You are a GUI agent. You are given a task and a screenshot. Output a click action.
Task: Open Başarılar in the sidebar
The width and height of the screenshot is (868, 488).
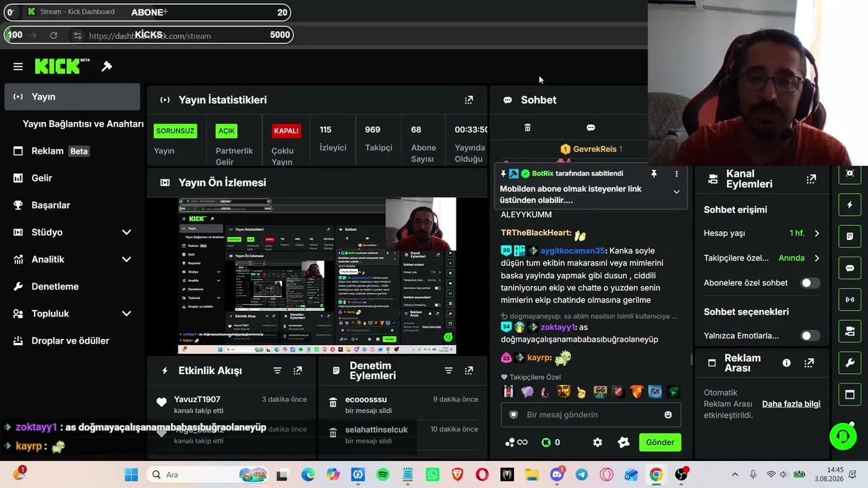tap(72, 205)
